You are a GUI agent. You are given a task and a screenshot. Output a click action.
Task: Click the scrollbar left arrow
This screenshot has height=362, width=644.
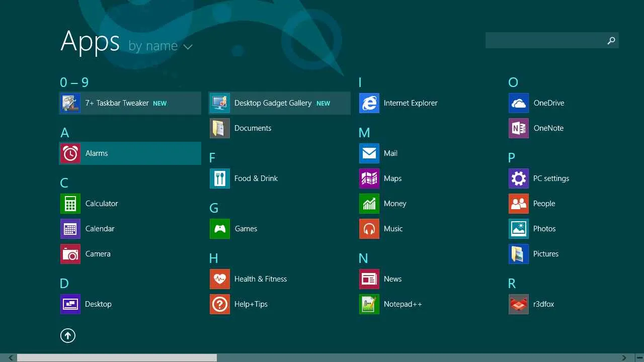11,358
